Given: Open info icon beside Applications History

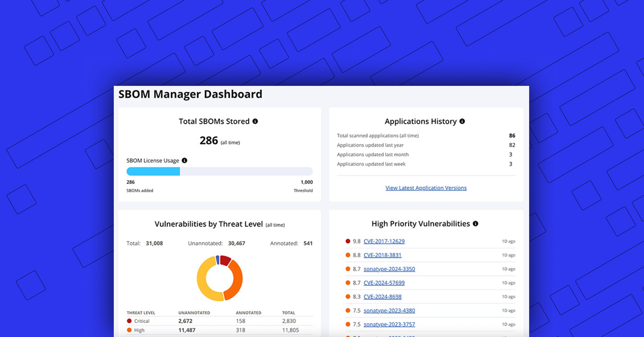Looking at the screenshot, I should pos(462,121).
